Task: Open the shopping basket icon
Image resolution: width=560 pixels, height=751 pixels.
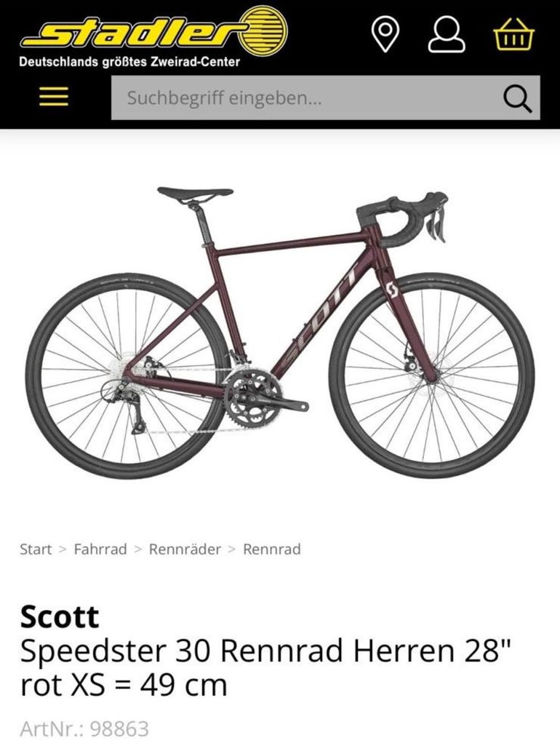Action: [x=514, y=34]
